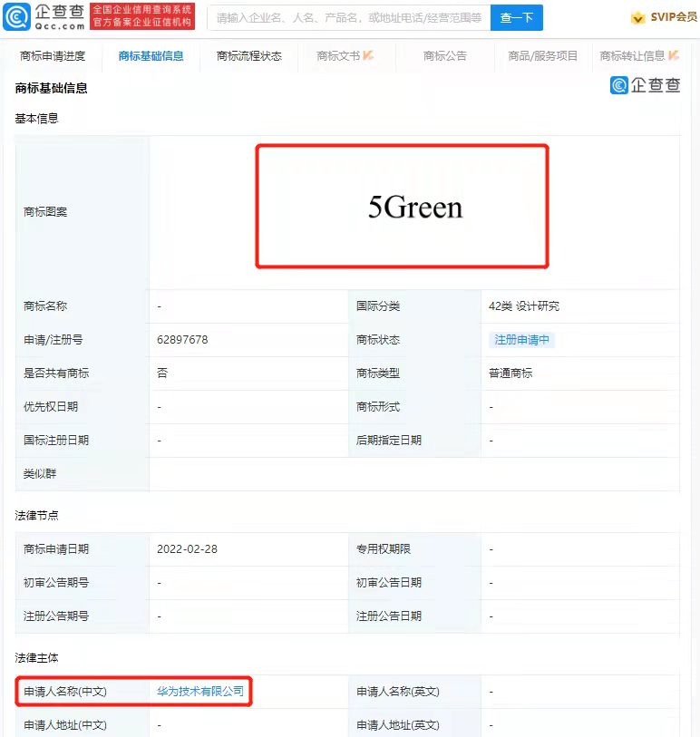Click the 法律节点 section heading
Screen dimensions: 700x737
36,516
